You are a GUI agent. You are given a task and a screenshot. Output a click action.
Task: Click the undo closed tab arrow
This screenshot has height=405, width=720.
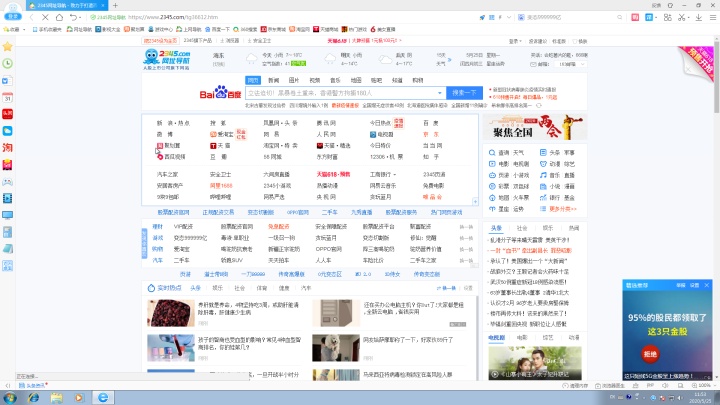(73, 17)
